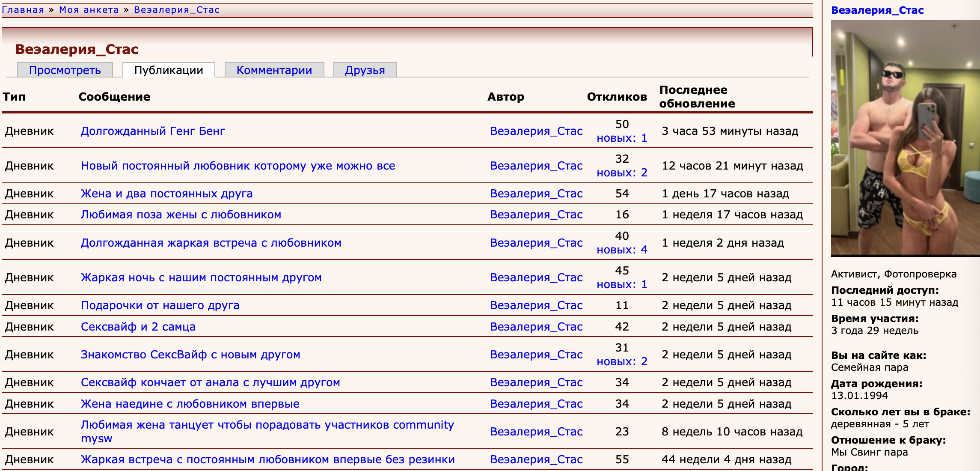
Task: Open post Подарочки от нашего друга
Action: pos(160,305)
